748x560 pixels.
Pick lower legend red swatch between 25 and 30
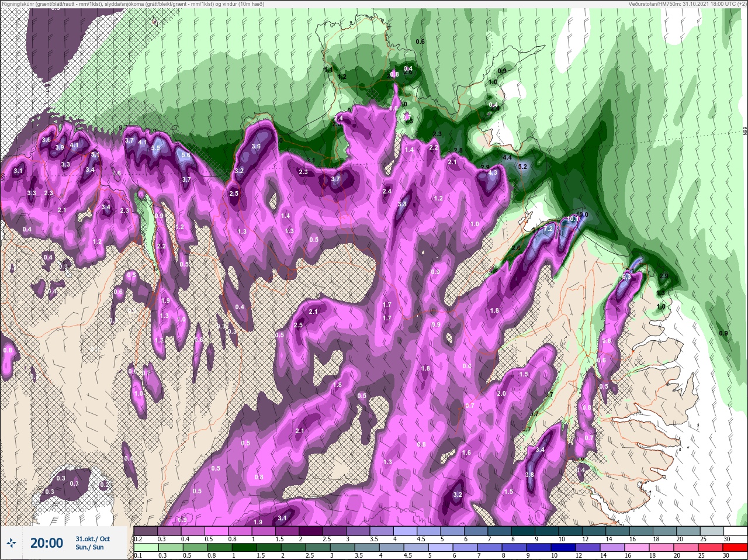point(711,548)
